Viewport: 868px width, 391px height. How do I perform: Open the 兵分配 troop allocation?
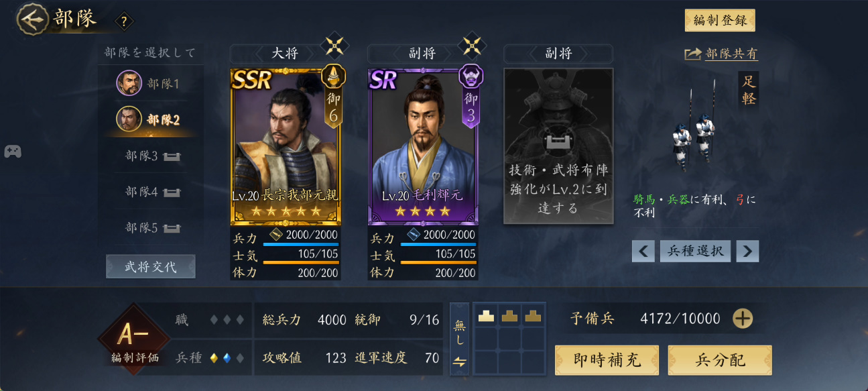(720, 360)
